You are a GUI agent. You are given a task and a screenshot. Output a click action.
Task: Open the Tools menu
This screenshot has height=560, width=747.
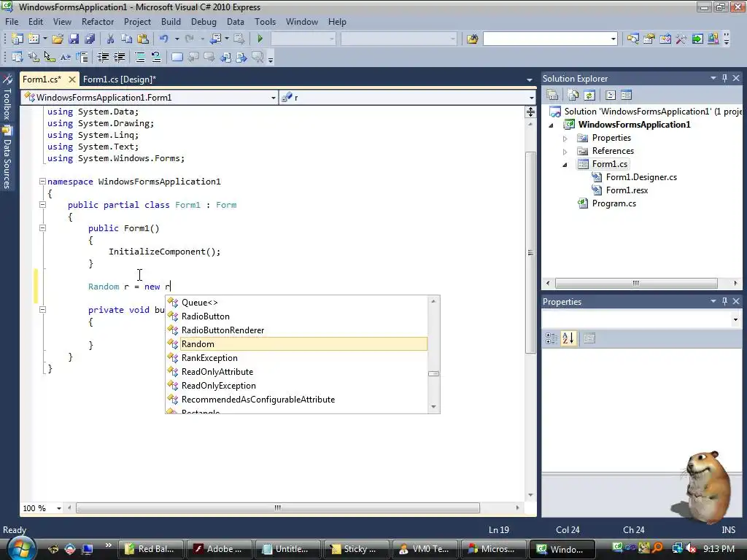[265, 22]
